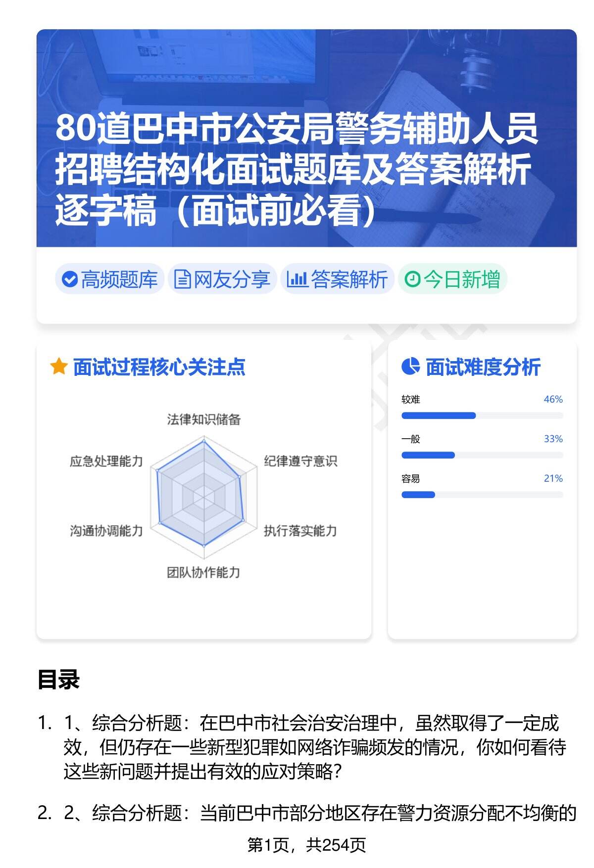Select the 今日新增 tag

pyautogui.click(x=452, y=279)
